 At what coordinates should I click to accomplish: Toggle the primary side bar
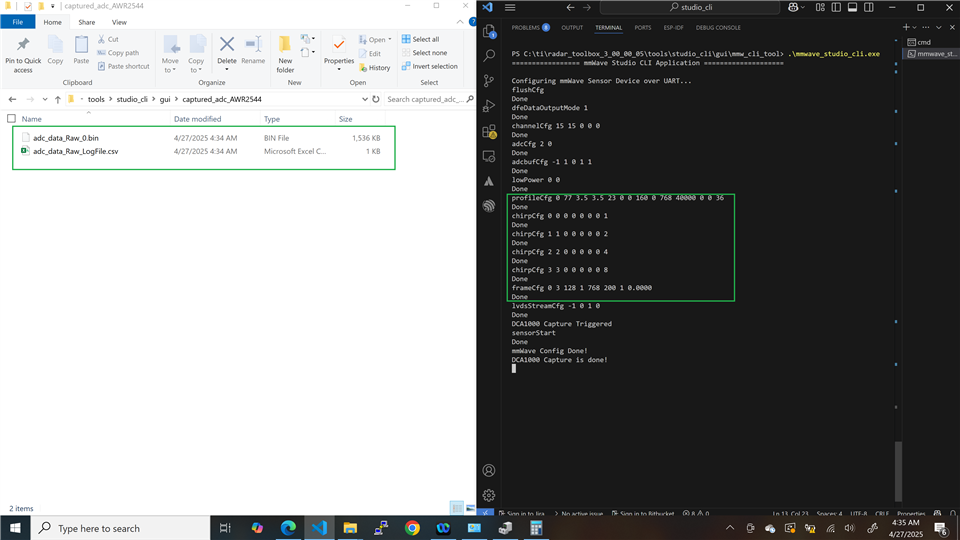(836, 7)
